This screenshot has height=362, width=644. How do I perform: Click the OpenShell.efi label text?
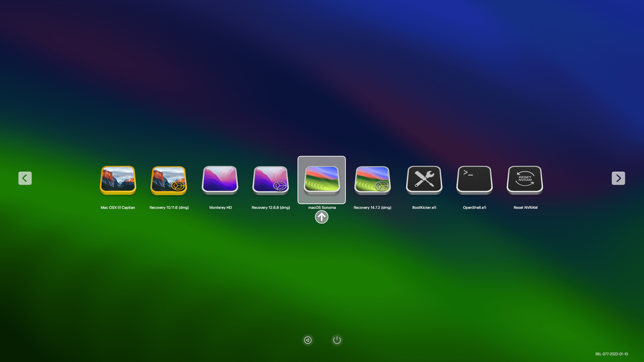(474, 207)
